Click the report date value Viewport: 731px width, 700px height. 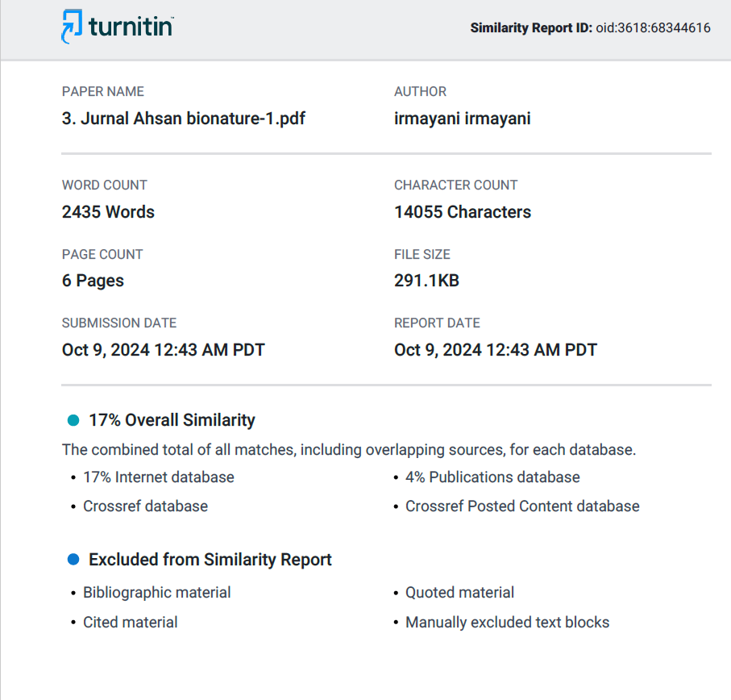tap(495, 350)
